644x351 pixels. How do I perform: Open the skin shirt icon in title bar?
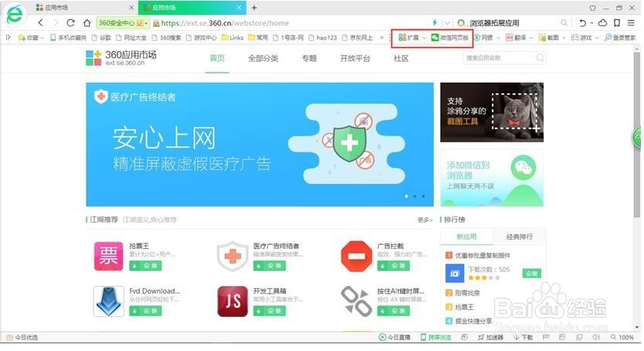[593, 8]
